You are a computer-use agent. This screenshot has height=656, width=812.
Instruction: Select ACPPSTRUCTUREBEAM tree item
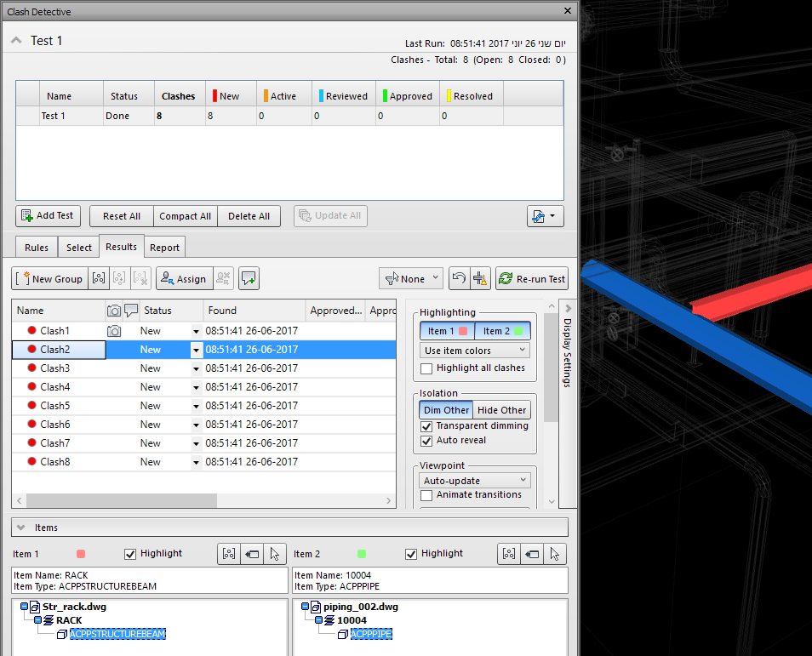point(117,634)
